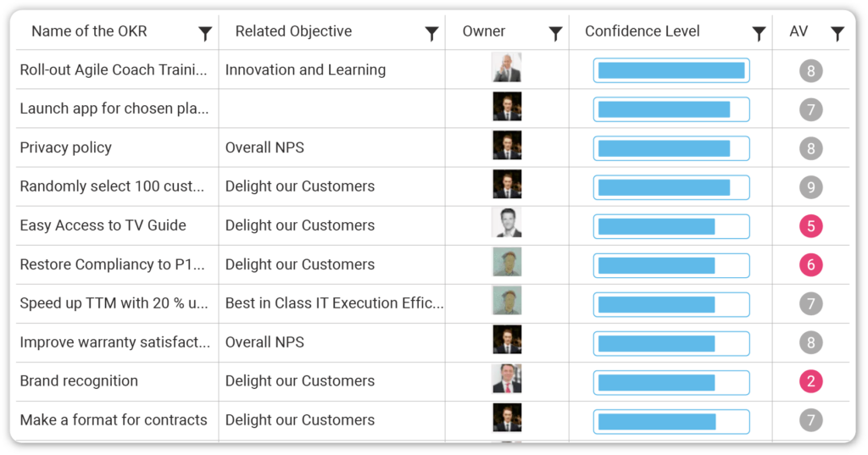This screenshot has width=868, height=455.
Task: Click the Confidence Level column header
Action: click(x=642, y=31)
